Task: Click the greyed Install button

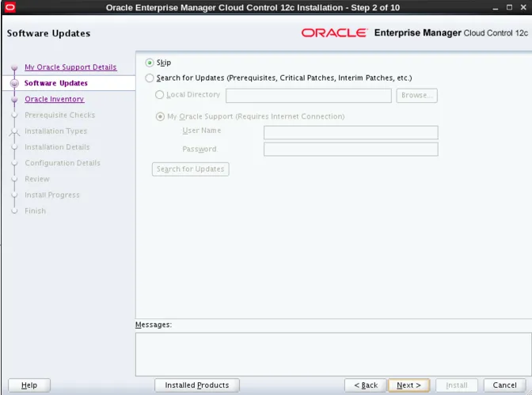Action: pos(457,386)
